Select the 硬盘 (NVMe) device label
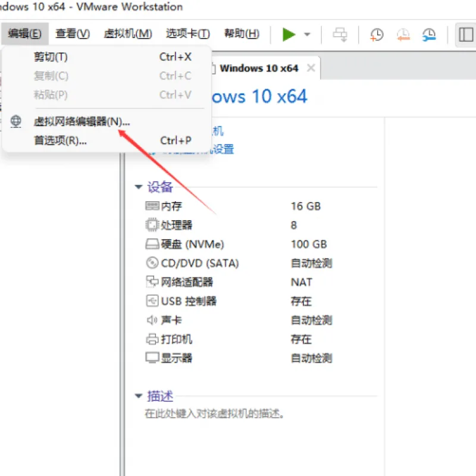The width and height of the screenshot is (476, 476). click(192, 244)
